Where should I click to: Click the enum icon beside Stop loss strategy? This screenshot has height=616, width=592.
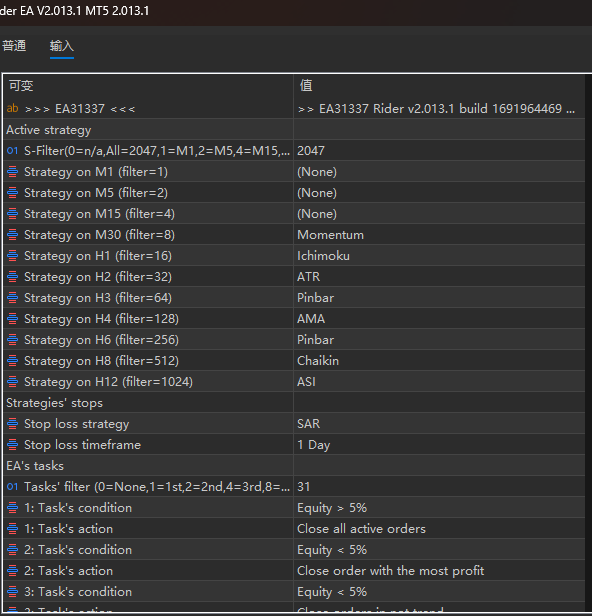pyautogui.click(x=13, y=424)
